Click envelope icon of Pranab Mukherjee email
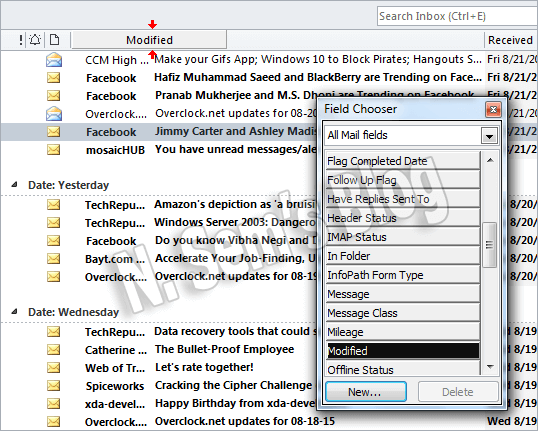 pos(54,96)
